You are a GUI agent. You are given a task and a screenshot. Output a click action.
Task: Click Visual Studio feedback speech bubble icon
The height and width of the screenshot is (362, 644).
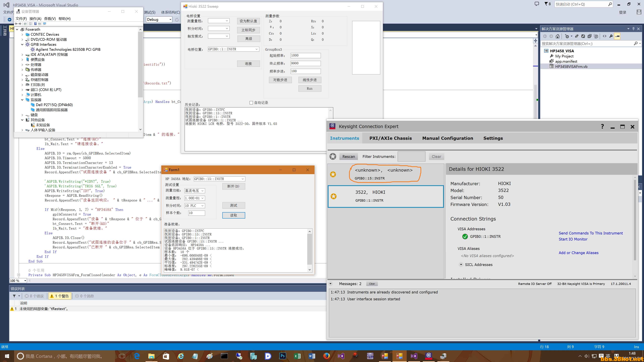coord(537,4)
